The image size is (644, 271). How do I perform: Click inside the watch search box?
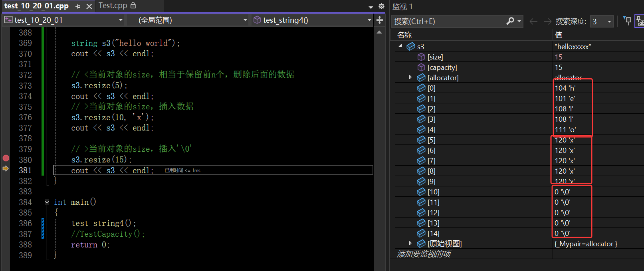448,21
